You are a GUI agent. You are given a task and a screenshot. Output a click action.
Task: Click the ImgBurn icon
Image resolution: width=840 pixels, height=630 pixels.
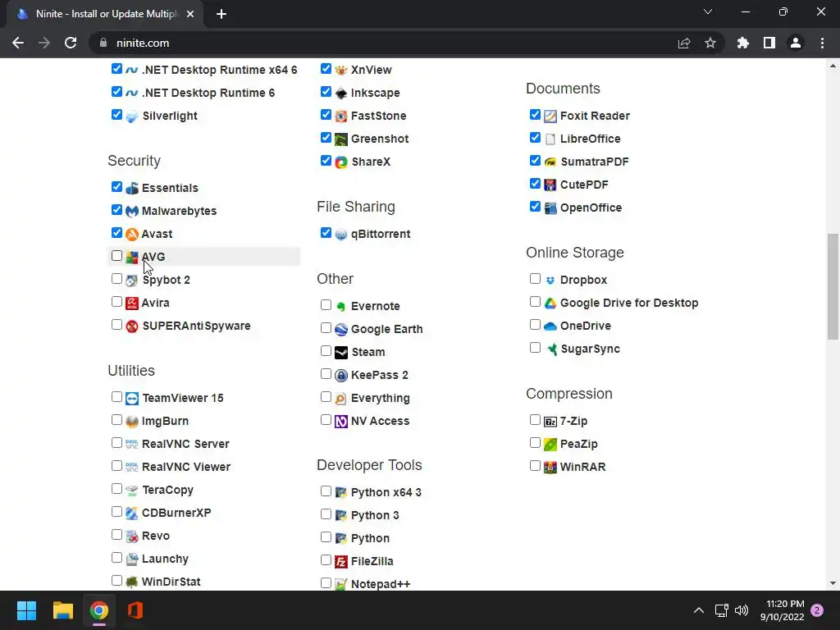[x=132, y=422]
